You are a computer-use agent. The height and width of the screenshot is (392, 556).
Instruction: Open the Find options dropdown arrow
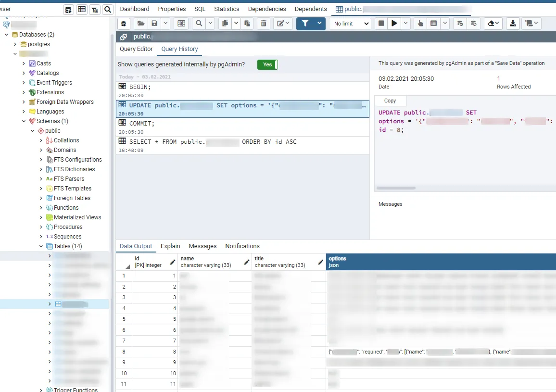[x=210, y=24]
